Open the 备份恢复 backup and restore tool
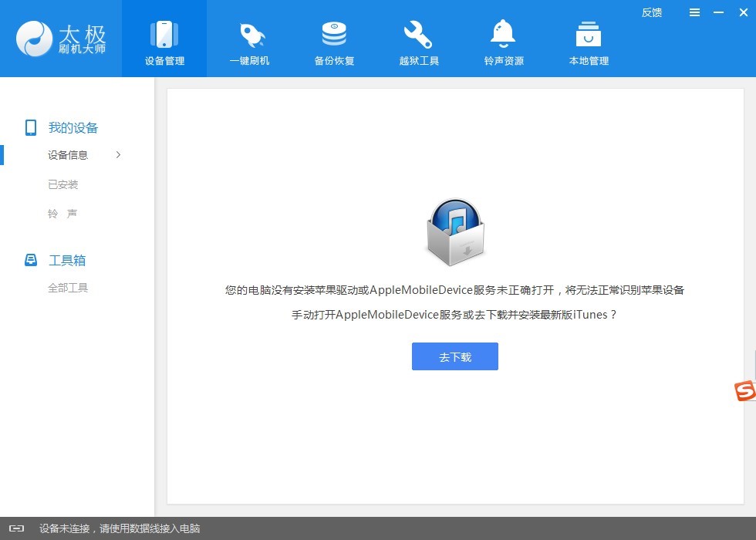The height and width of the screenshot is (540, 756). (334, 39)
